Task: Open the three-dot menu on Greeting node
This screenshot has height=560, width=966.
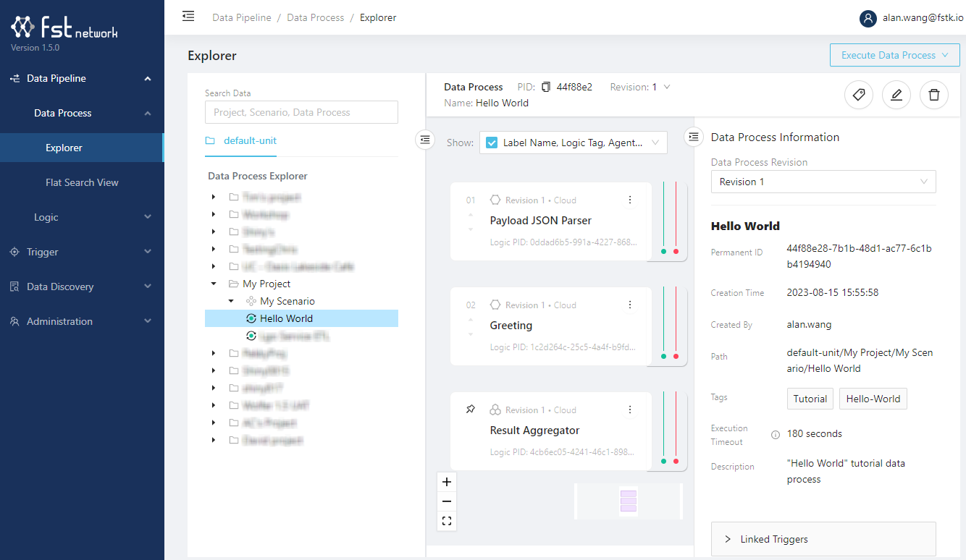Action: (x=630, y=305)
